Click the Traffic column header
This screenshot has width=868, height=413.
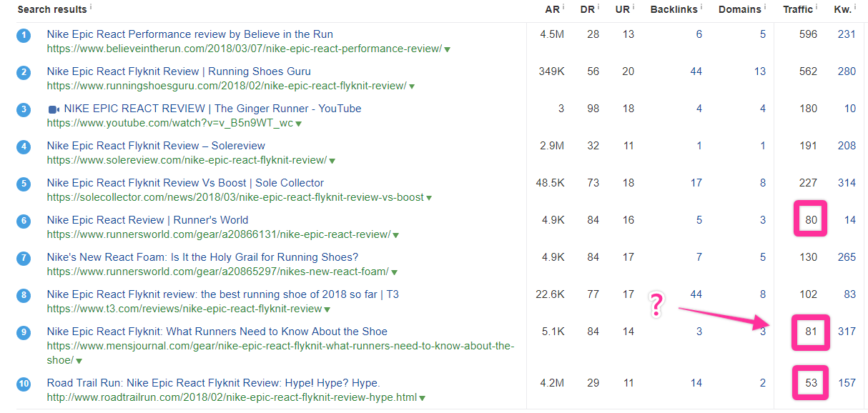click(x=798, y=9)
